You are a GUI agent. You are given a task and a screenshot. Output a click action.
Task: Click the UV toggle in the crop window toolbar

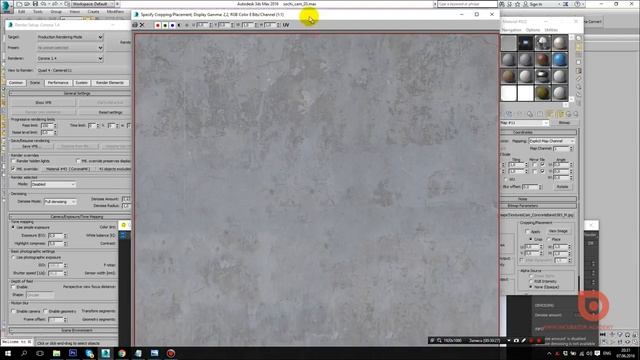click(286, 25)
